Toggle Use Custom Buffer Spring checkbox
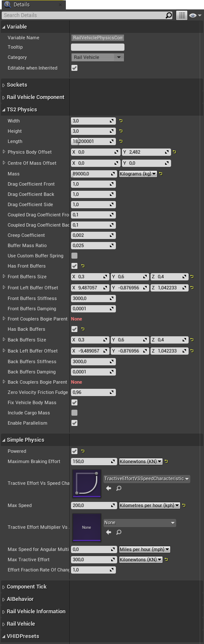 click(74, 256)
